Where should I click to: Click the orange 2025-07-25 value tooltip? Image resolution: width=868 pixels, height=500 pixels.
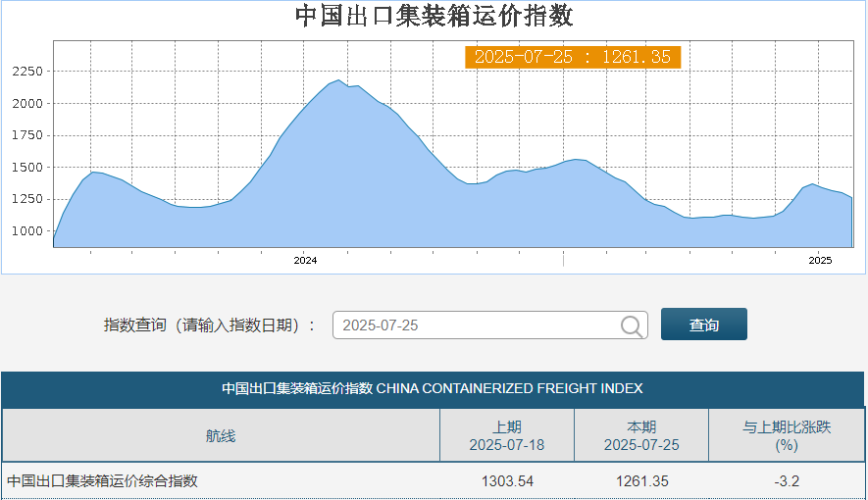pyautogui.click(x=573, y=57)
